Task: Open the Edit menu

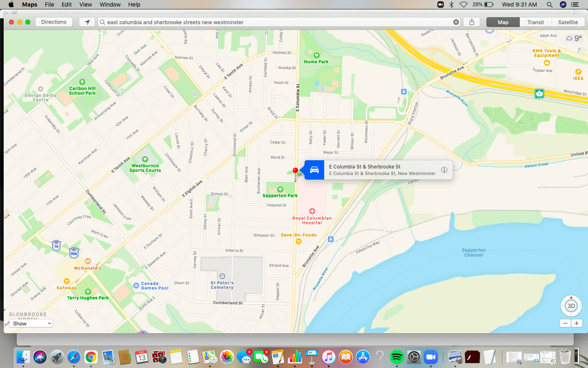Action: tap(67, 4)
